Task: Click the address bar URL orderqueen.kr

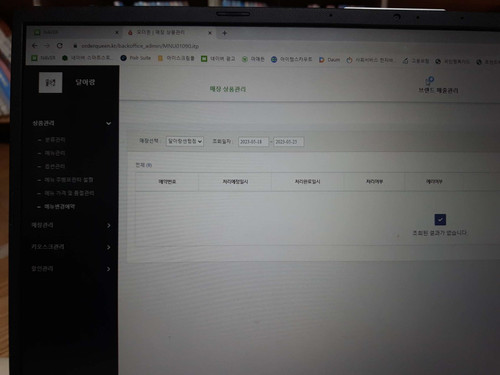Action: tap(140, 46)
